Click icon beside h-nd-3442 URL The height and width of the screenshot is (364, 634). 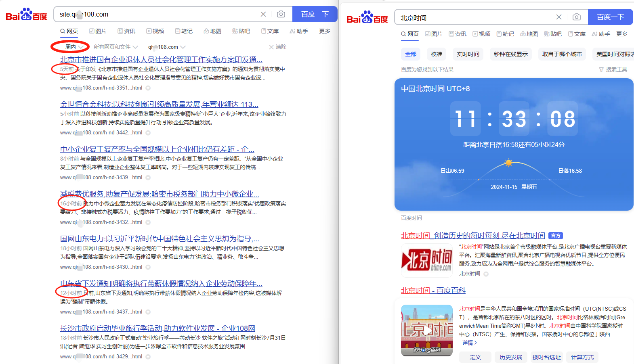[148, 133]
